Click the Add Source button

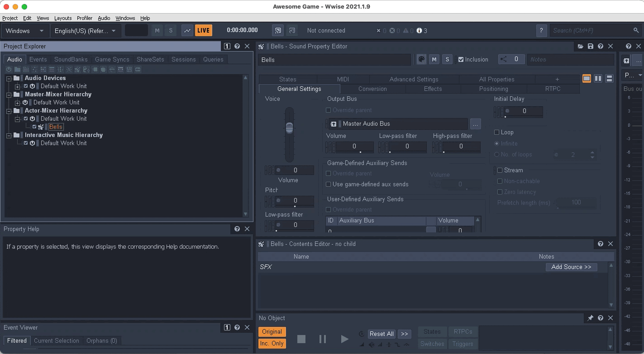click(x=572, y=267)
